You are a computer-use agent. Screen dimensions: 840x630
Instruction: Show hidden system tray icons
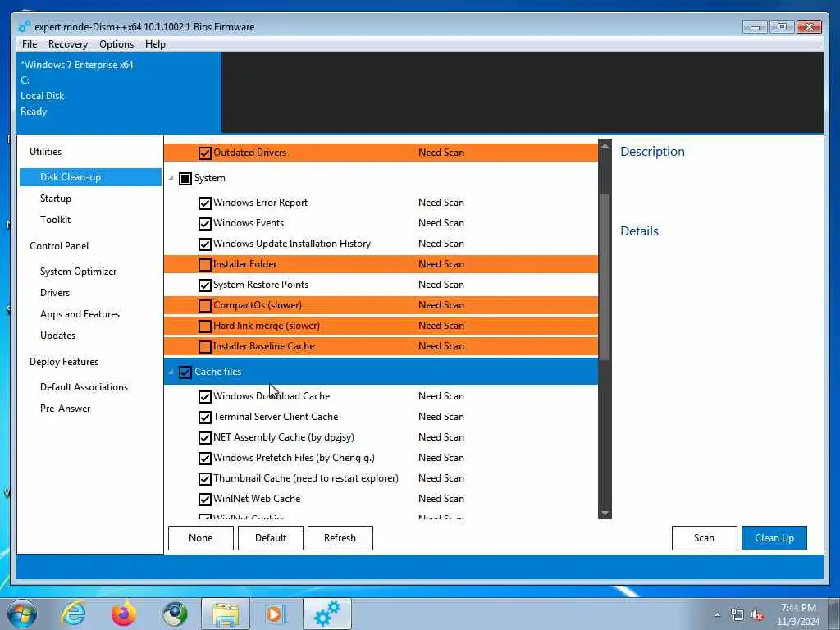[x=717, y=615]
